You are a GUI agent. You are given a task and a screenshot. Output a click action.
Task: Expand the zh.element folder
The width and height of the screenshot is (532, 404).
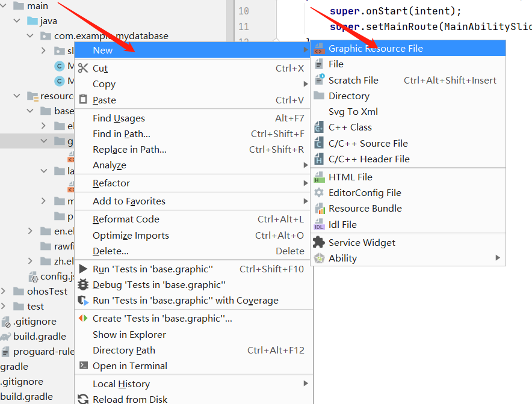coord(30,261)
